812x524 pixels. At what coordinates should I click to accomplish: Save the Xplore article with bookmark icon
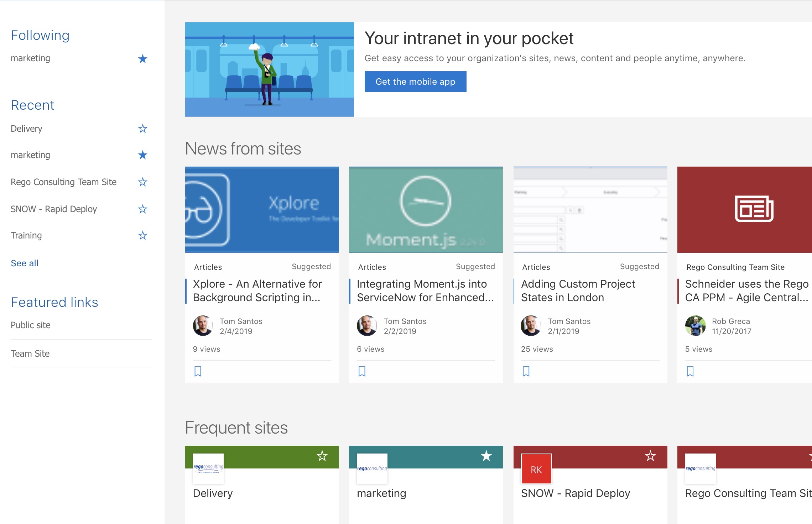pos(198,371)
